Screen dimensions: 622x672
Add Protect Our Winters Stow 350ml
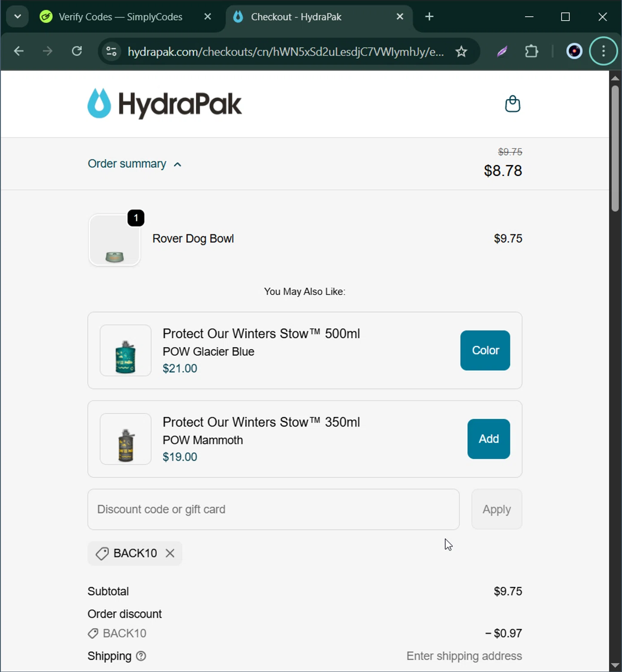488,439
